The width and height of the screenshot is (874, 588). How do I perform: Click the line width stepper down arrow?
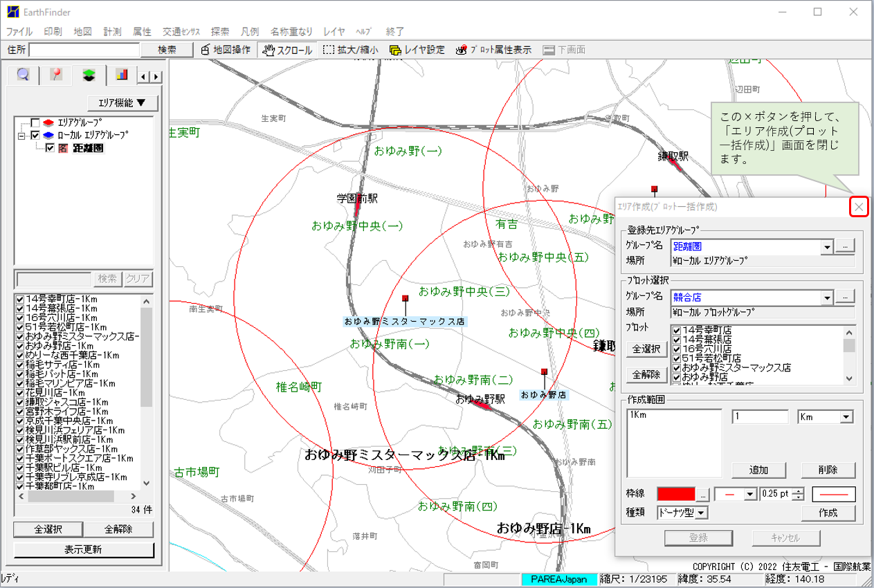click(x=799, y=498)
